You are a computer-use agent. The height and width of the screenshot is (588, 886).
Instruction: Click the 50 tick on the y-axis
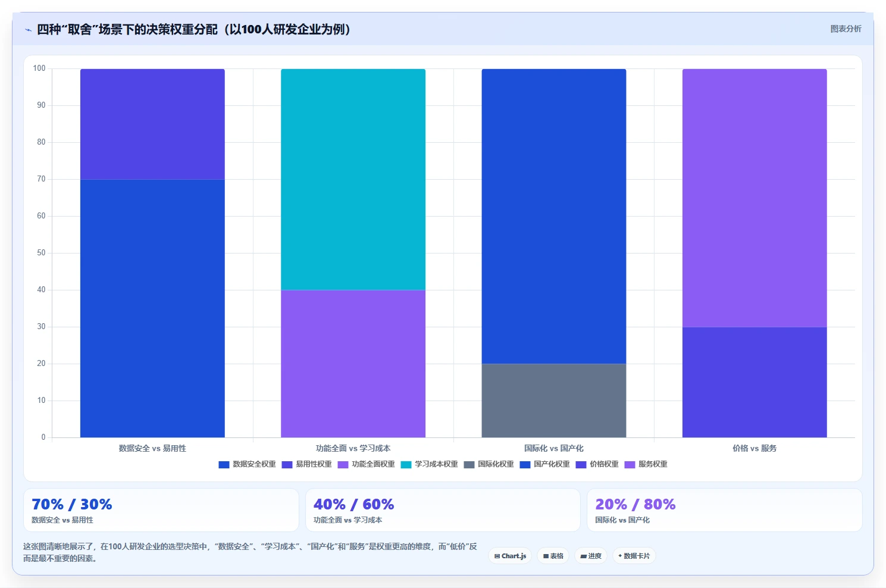(41, 253)
